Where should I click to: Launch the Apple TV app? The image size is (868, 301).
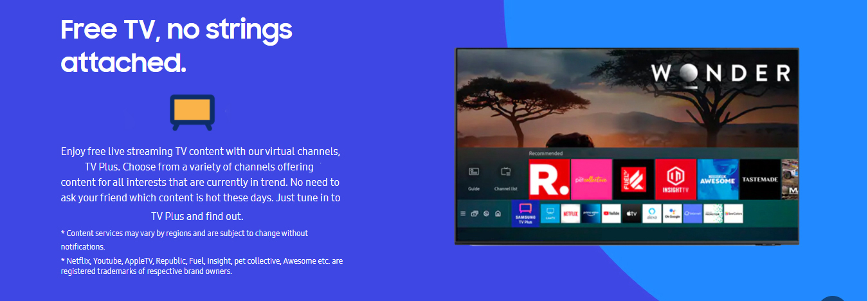tap(631, 213)
